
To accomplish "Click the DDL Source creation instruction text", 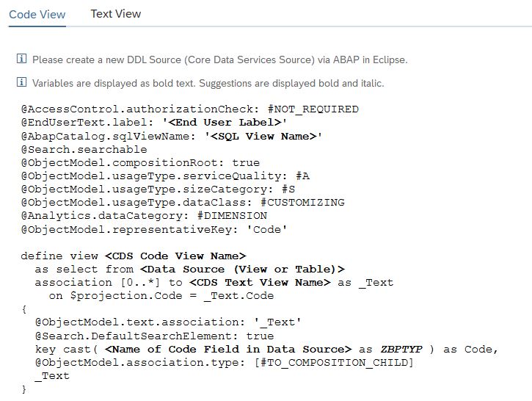I will point(220,59).
